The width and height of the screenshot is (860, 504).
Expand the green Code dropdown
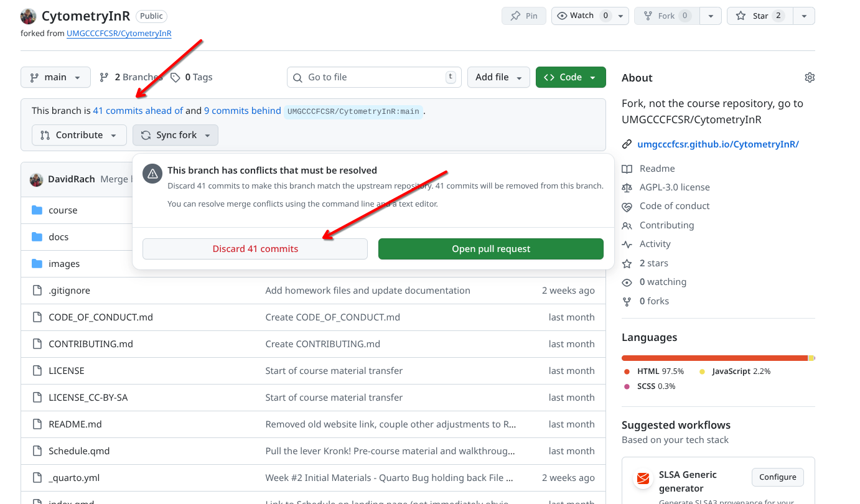pyautogui.click(x=570, y=77)
